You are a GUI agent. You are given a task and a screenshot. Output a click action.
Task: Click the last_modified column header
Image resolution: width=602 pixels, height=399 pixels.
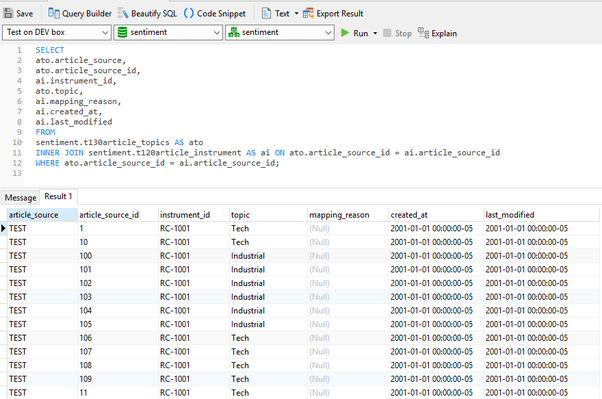541,215
